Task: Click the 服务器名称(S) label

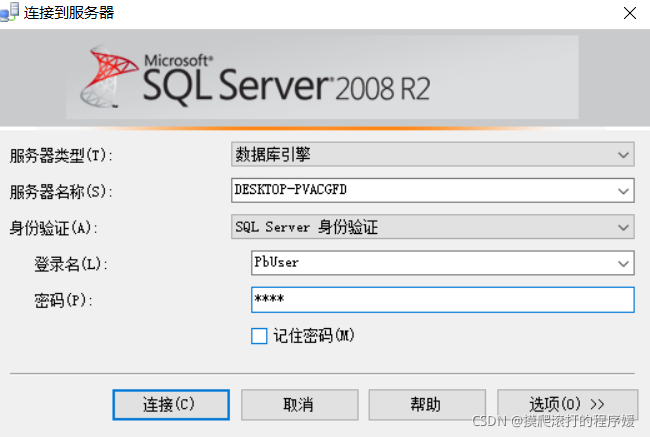Action: click(61, 192)
